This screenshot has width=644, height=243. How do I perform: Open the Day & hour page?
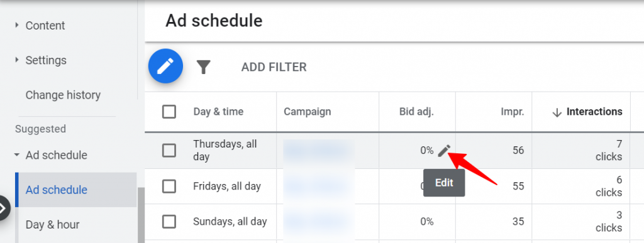click(53, 225)
